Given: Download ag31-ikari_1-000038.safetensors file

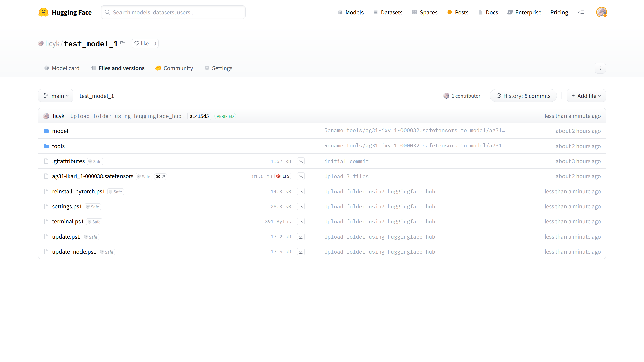Looking at the screenshot, I should click(301, 176).
